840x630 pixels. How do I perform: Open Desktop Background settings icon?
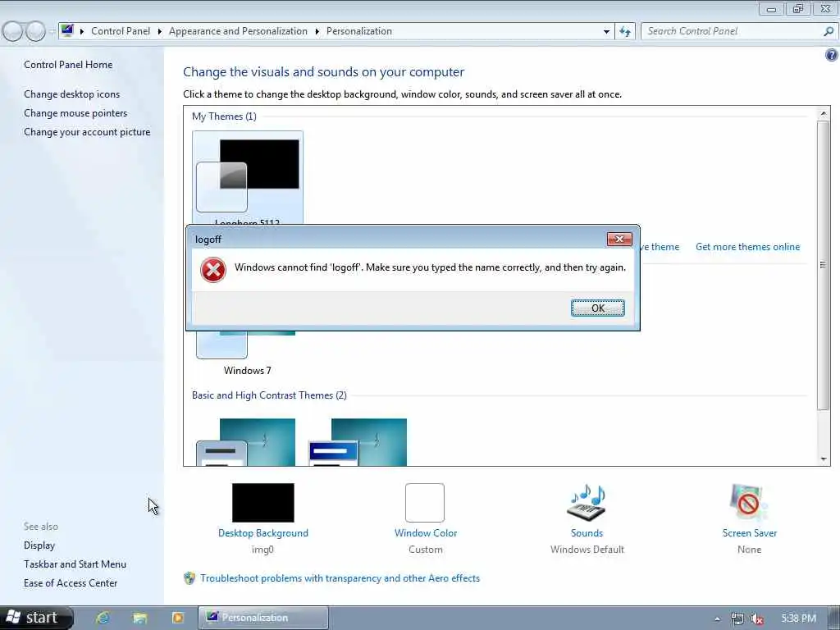(263, 503)
